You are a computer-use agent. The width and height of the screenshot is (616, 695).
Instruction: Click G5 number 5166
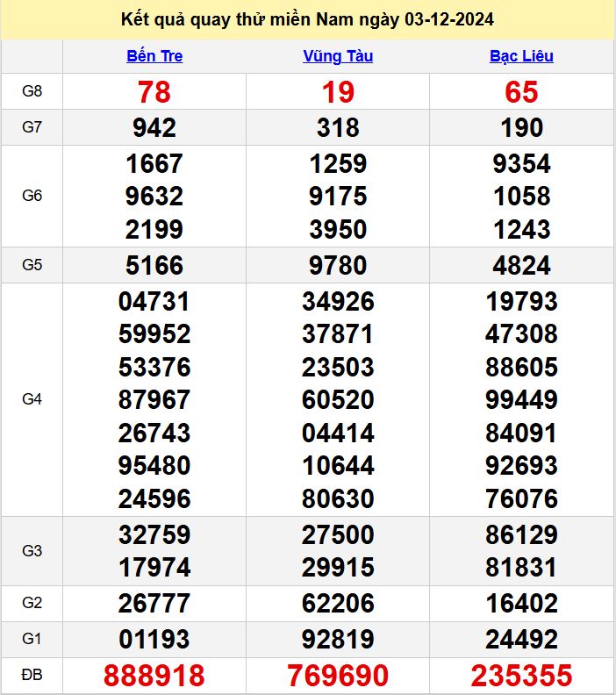point(154,266)
